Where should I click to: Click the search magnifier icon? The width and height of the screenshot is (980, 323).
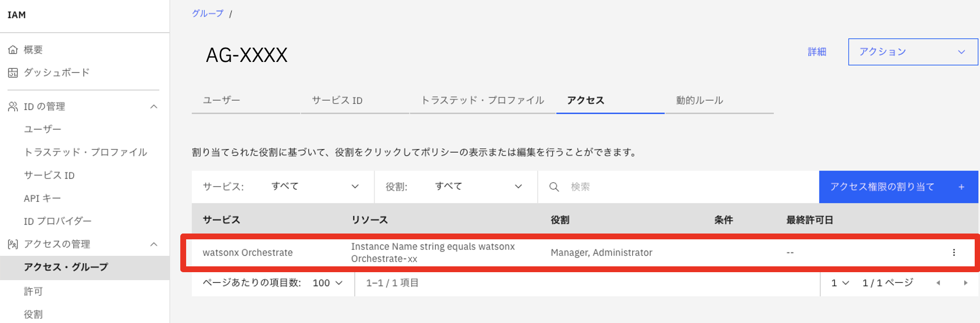pyautogui.click(x=554, y=187)
